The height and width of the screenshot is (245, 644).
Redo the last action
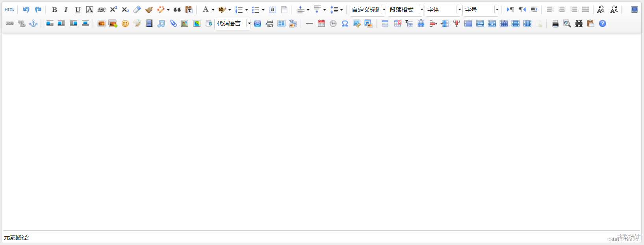tap(38, 9)
